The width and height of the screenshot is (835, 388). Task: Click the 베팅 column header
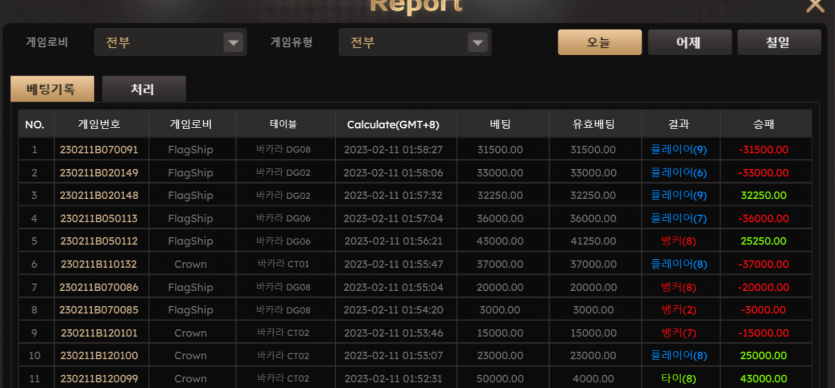tap(500, 125)
